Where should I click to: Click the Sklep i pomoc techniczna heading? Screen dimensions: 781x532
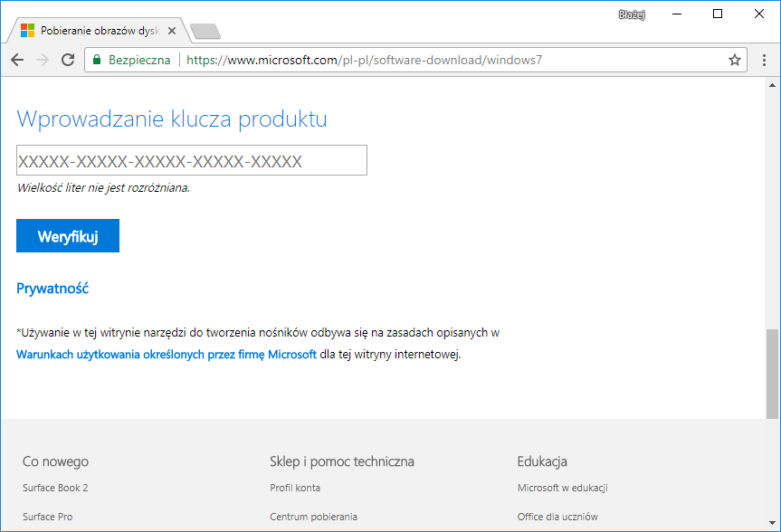[x=342, y=461]
